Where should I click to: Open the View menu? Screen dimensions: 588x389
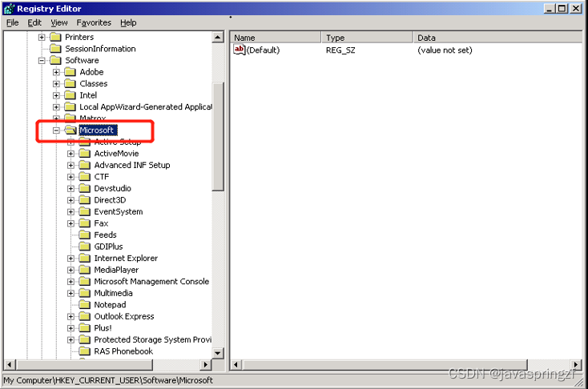pyautogui.click(x=59, y=23)
